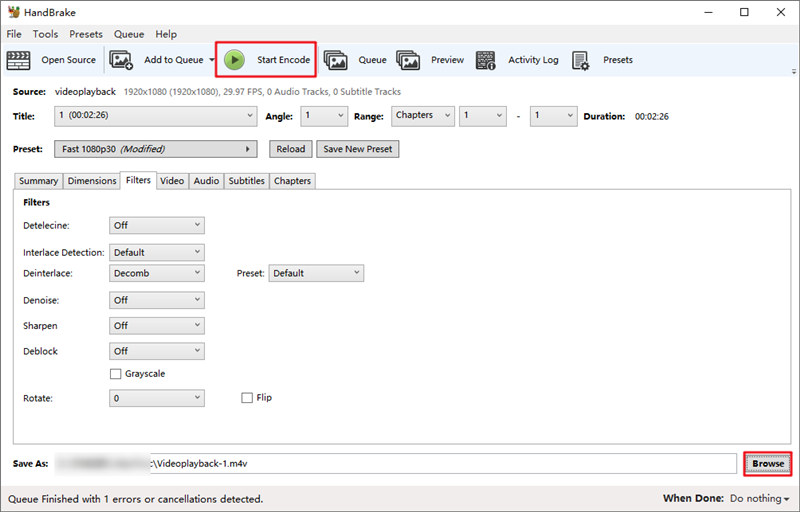
Task: Enable the Flip checkbox
Action: pos(247,398)
